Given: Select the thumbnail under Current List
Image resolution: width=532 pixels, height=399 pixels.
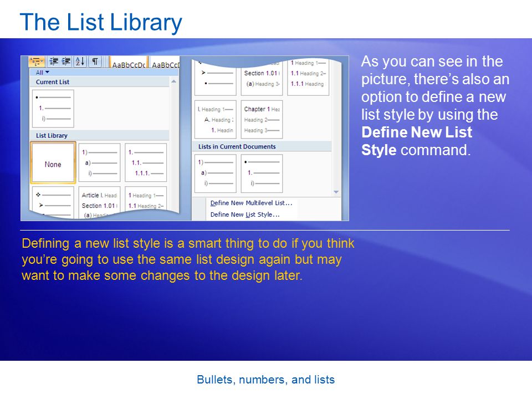Looking at the screenshot, I should coord(53,109).
